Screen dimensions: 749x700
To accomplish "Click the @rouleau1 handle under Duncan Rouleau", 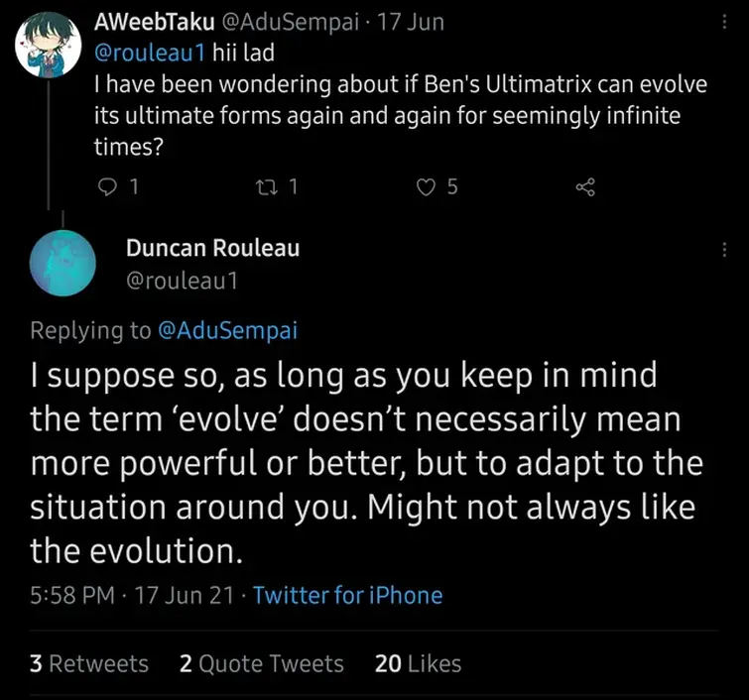I will [x=182, y=281].
